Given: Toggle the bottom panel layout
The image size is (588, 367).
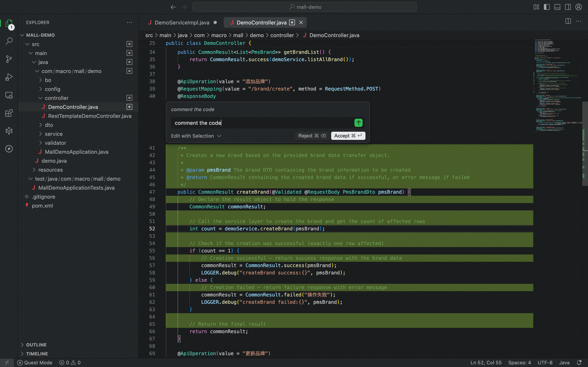Looking at the screenshot, I should (557, 7).
